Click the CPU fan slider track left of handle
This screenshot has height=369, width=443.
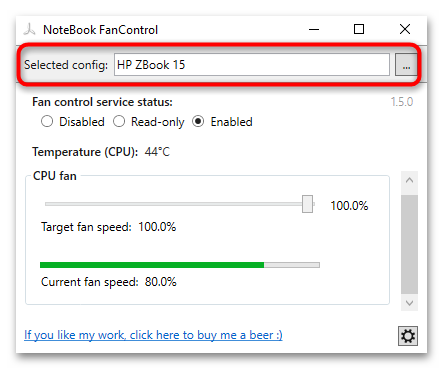click(173, 204)
